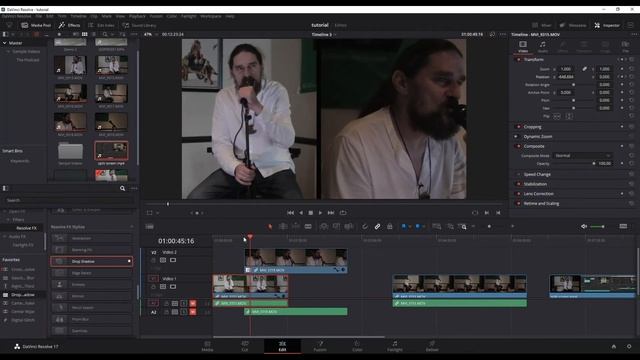Select the Trim Edit Mode tool
The height and width of the screenshot is (360, 640).
pos(282,227)
